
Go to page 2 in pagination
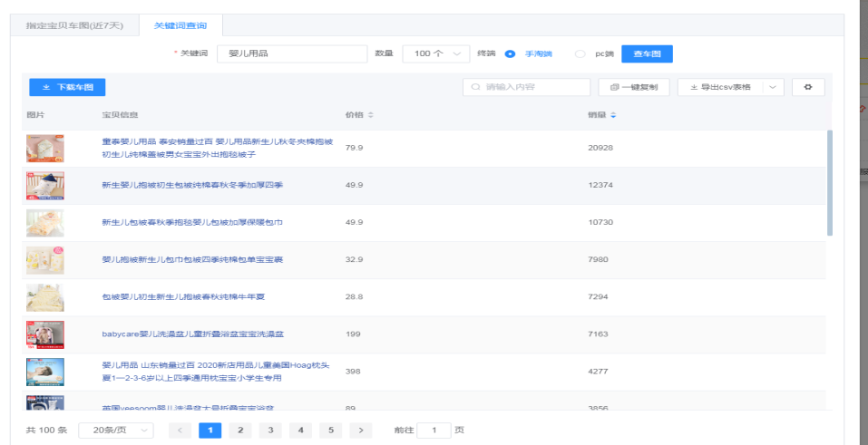pos(240,430)
